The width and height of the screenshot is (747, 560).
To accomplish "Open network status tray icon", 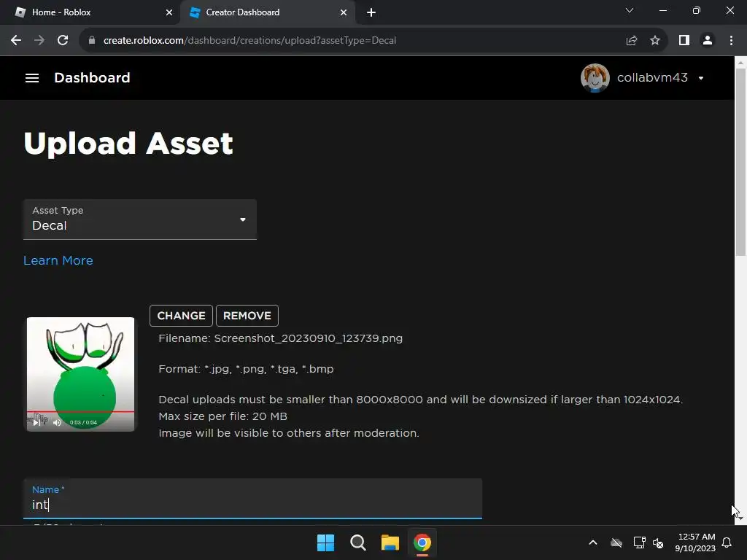I will [639, 542].
